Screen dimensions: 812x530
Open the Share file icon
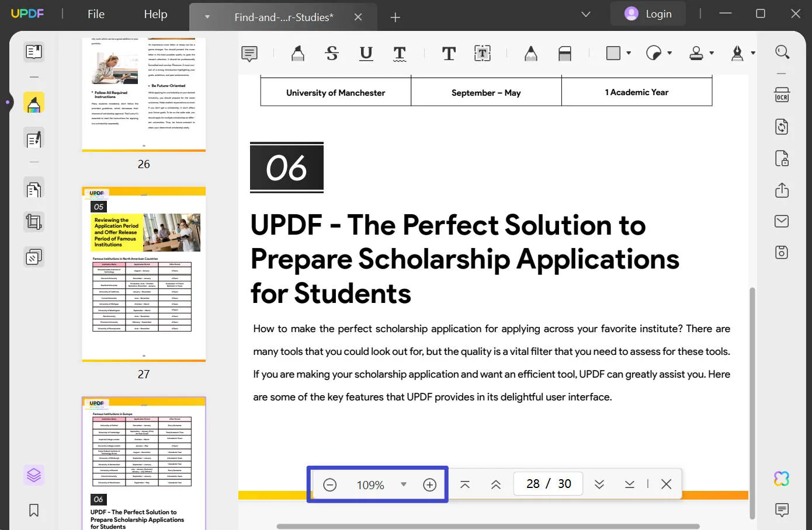(782, 190)
